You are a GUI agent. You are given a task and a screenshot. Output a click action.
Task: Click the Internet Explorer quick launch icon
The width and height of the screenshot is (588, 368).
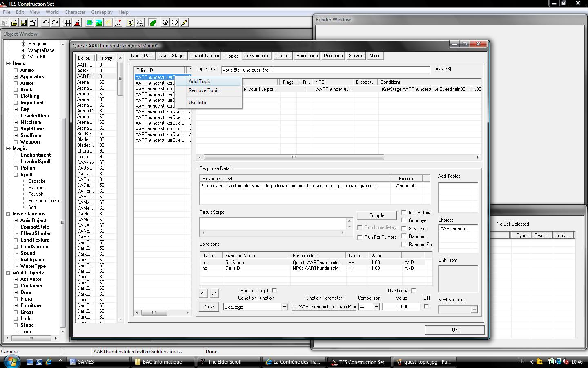click(x=49, y=362)
